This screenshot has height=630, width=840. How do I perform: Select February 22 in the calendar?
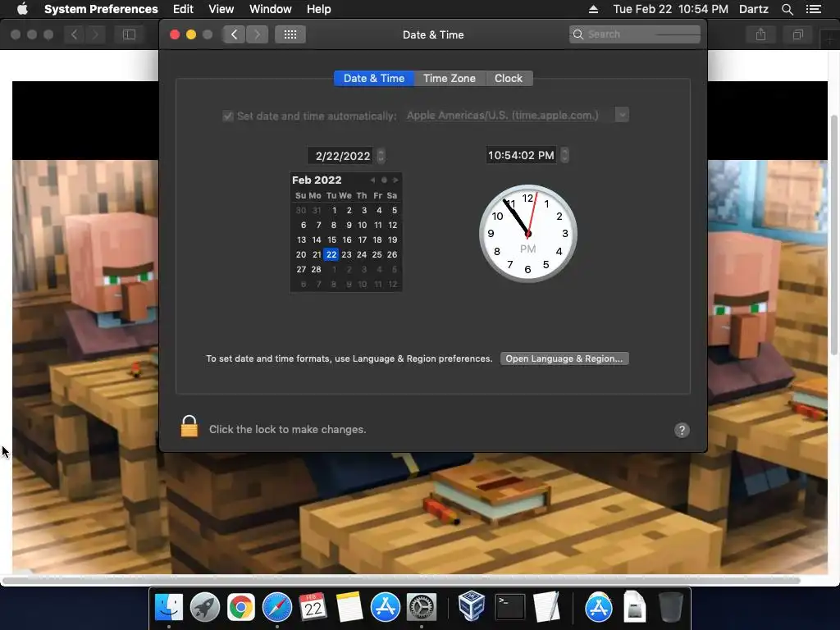coord(331,254)
